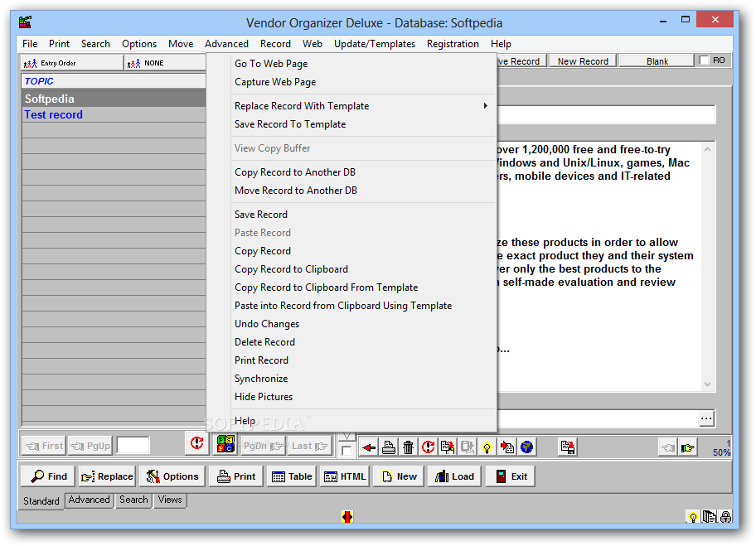Click the greyed pointing hand left icon
756x546 pixels.
(668, 447)
